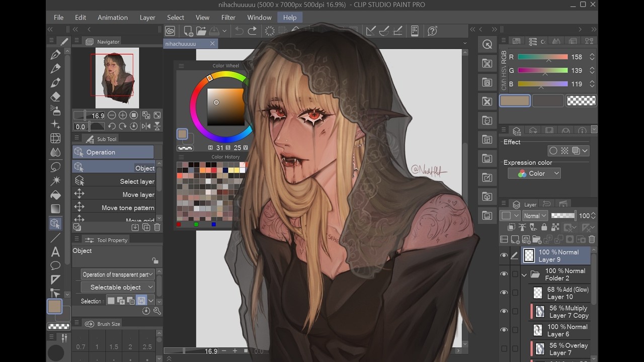The height and width of the screenshot is (362, 644).
Task: Select the Lasso selection tool
Action: (56, 166)
